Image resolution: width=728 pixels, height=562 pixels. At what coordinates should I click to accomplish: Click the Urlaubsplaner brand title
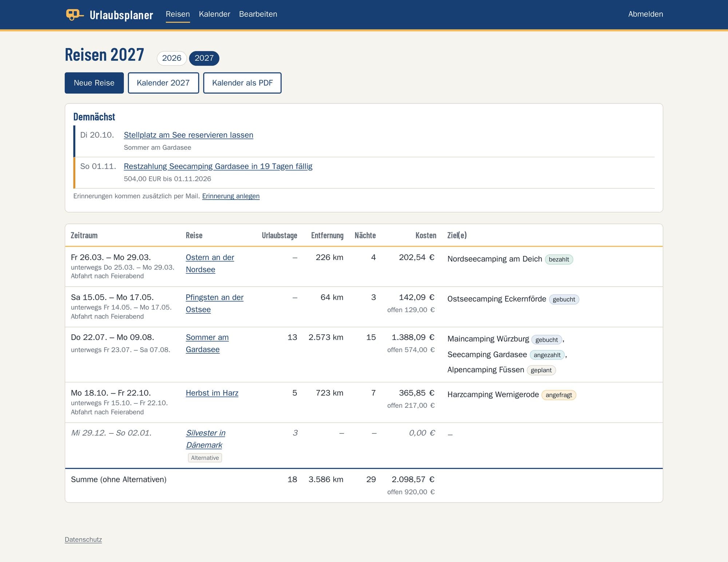click(121, 15)
